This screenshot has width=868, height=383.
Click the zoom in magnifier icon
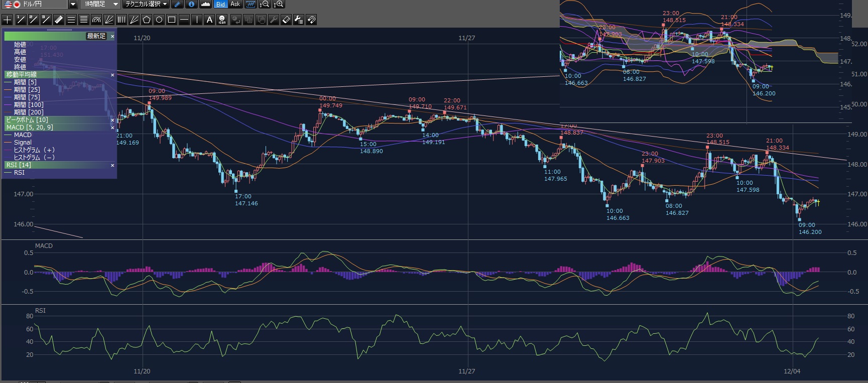tap(279, 5)
